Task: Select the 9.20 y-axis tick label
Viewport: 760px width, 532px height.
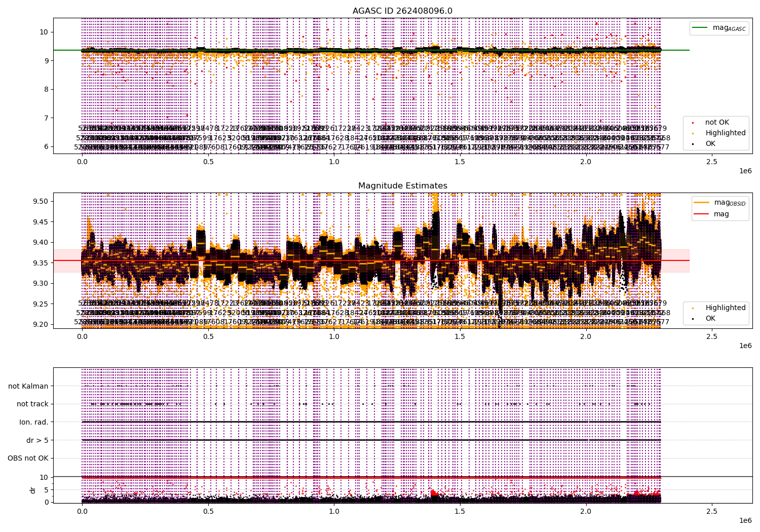Action: [41, 324]
